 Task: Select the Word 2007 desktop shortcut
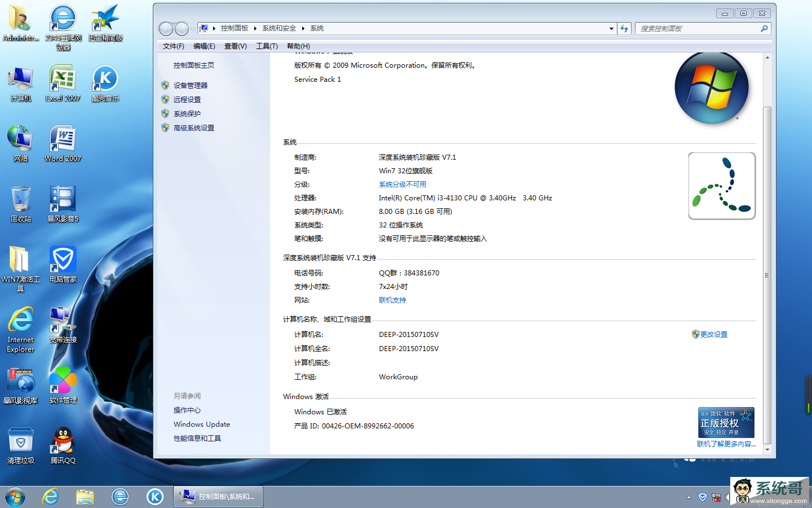(x=63, y=144)
